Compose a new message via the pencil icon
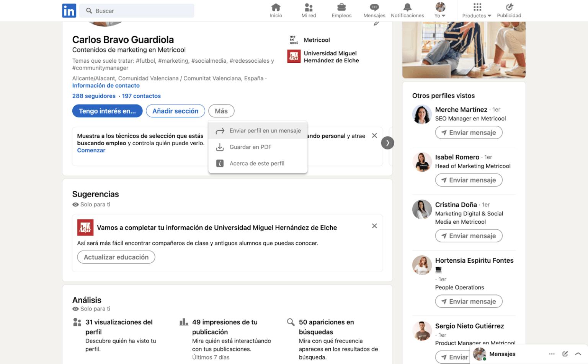Image resolution: width=588 pixels, height=364 pixels. pos(565,354)
